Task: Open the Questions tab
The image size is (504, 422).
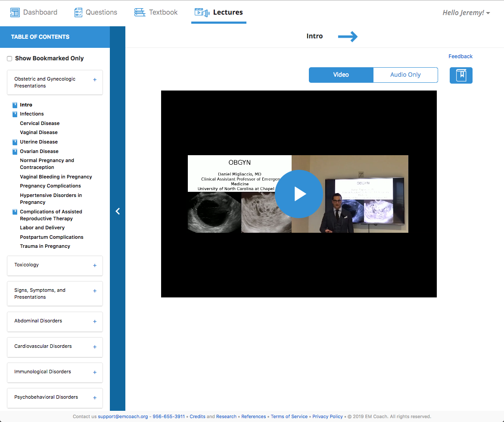Action: 96,12
